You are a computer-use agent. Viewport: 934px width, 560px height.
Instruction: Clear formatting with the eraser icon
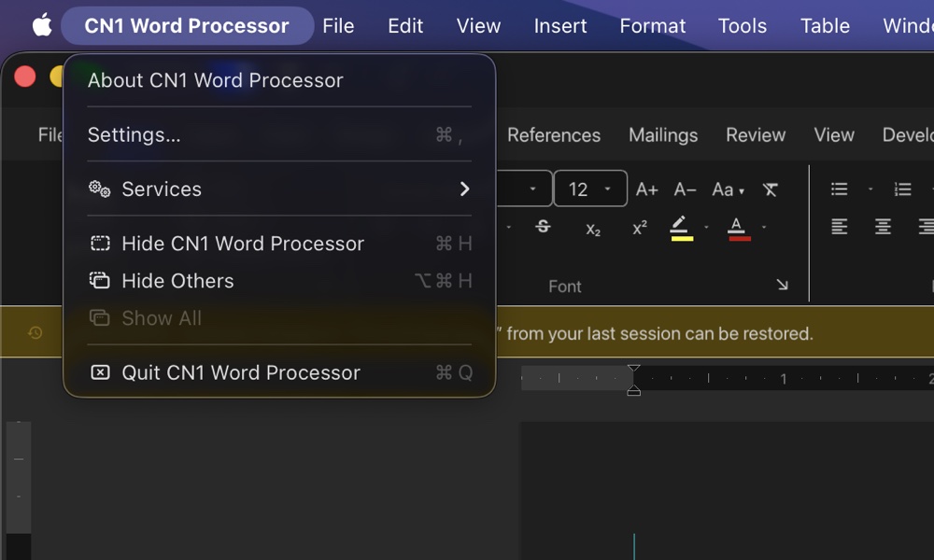(x=771, y=189)
